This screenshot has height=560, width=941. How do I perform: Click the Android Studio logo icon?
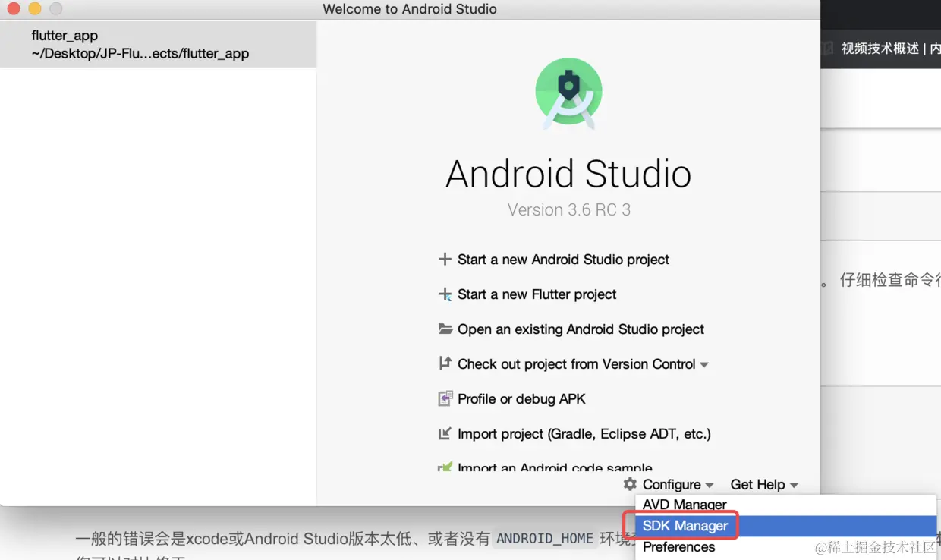[x=568, y=93]
